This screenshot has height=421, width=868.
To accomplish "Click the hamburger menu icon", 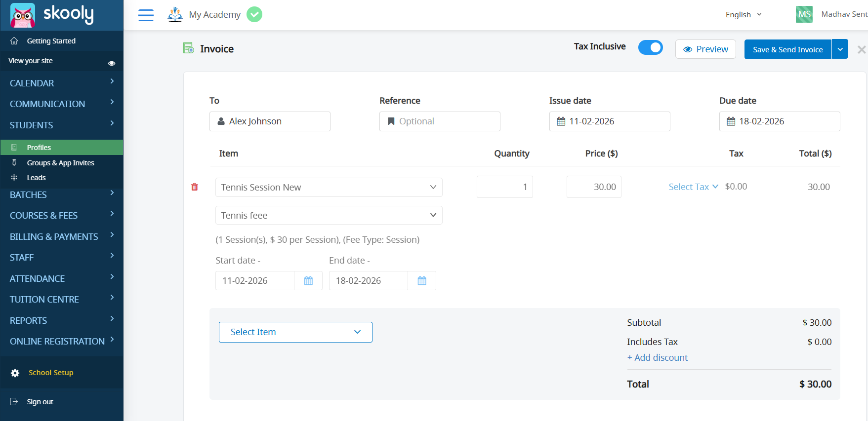I will (x=146, y=15).
